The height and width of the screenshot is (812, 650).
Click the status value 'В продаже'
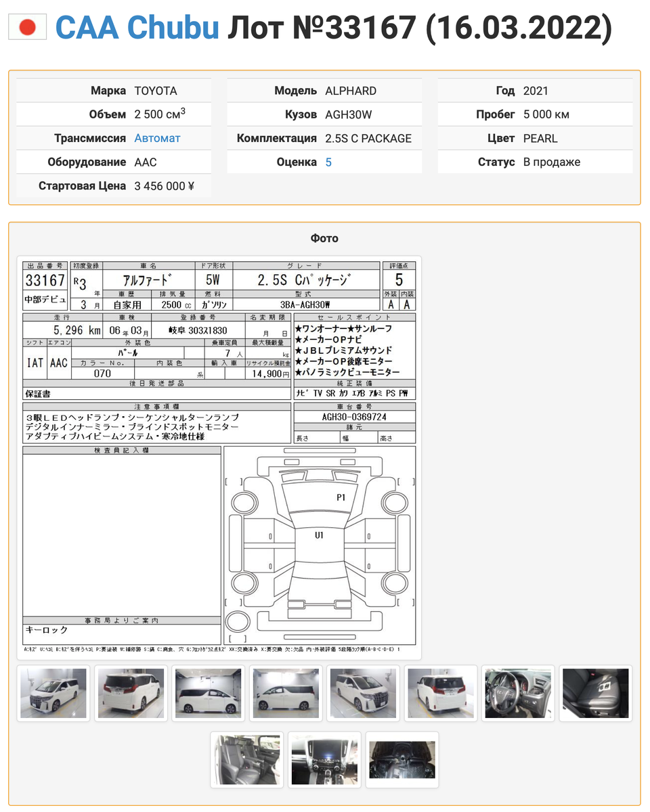552,162
